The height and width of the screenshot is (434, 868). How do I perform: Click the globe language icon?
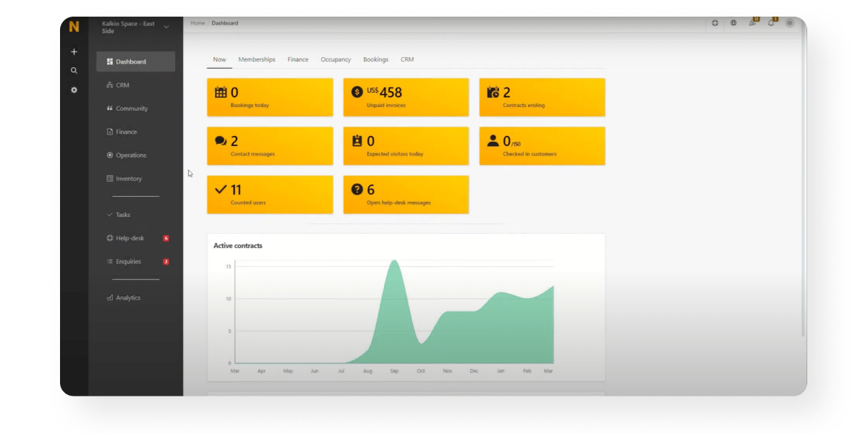tap(733, 23)
